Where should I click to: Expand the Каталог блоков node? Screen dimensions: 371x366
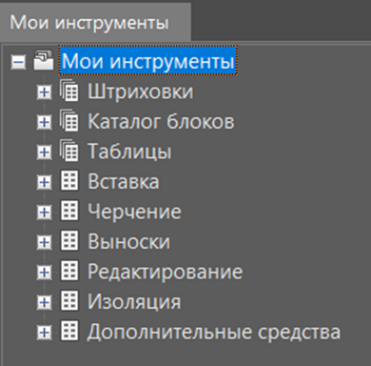pyautogui.click(x=44, y=122)
